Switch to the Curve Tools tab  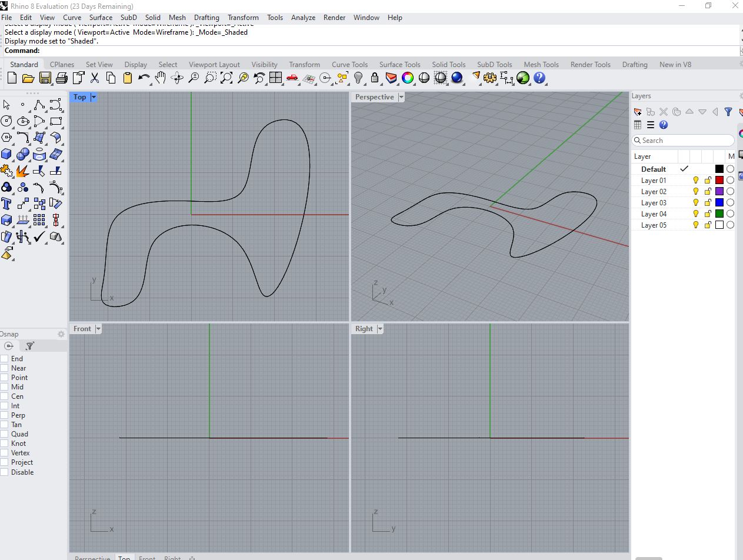pos(349,64)
